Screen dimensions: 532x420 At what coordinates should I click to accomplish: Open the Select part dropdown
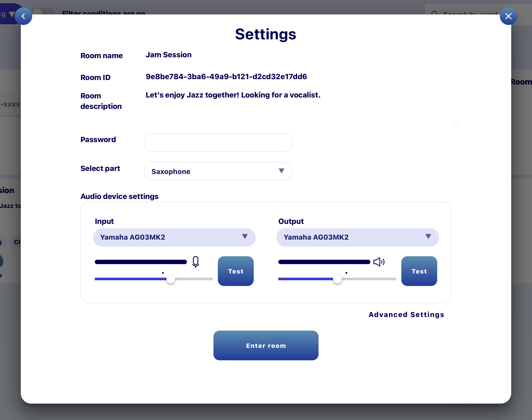pos(218,171)
